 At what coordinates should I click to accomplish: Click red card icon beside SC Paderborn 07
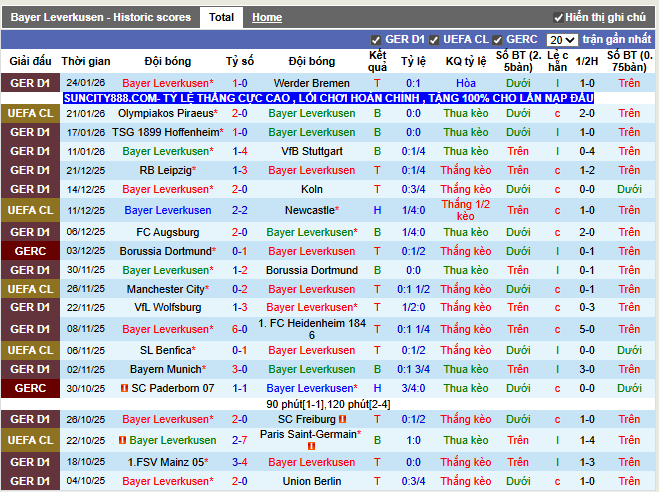click(x=124, y=388)
